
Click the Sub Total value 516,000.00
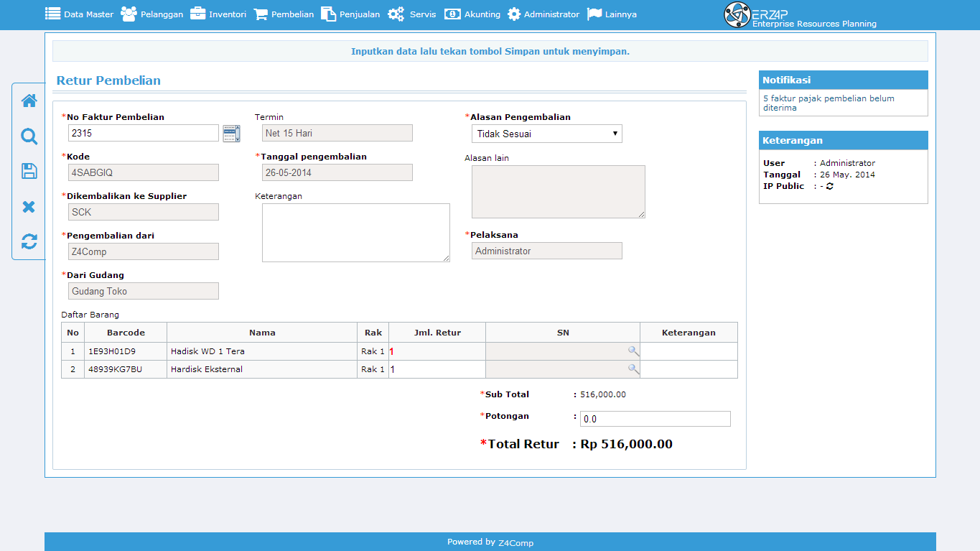click(603, 394)
